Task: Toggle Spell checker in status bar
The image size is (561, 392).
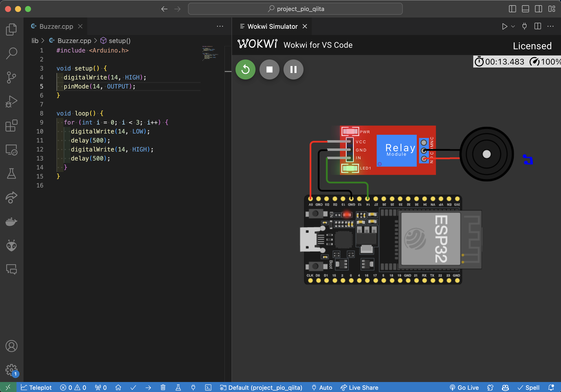Action: click(x=528, y=387)
